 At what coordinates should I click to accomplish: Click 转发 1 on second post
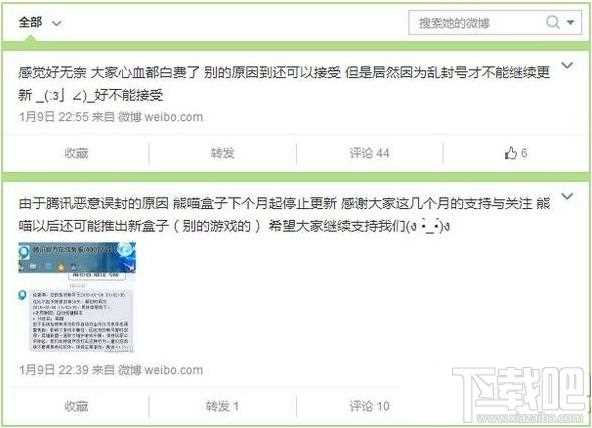click(x=222, y=406)
